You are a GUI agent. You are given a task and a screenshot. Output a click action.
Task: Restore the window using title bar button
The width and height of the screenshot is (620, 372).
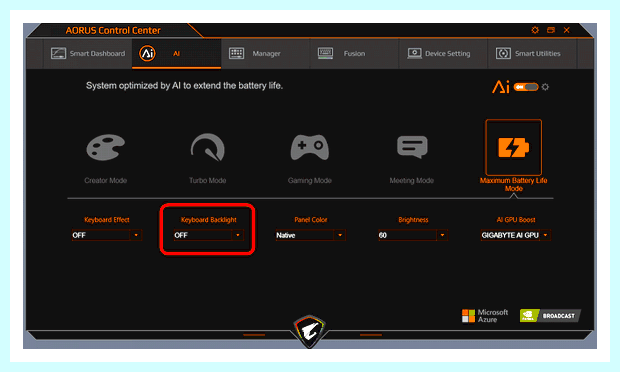(551, 30)
